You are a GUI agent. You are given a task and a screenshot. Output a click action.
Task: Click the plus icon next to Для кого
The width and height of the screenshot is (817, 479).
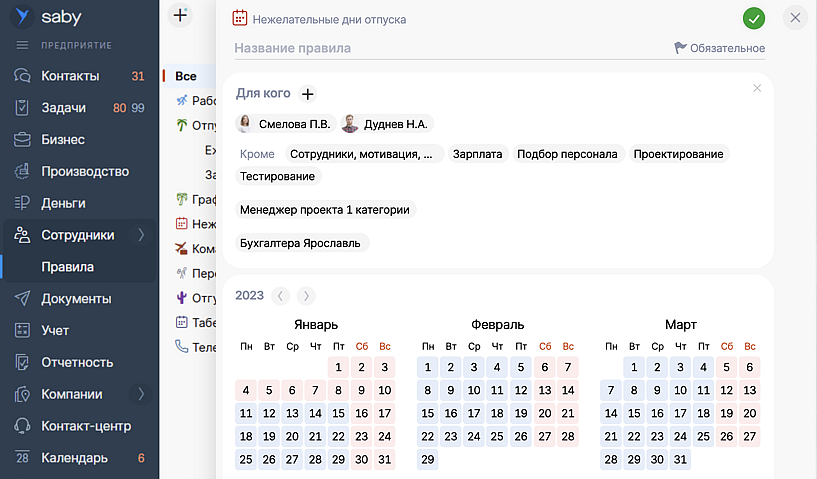(x=308, y=94)
